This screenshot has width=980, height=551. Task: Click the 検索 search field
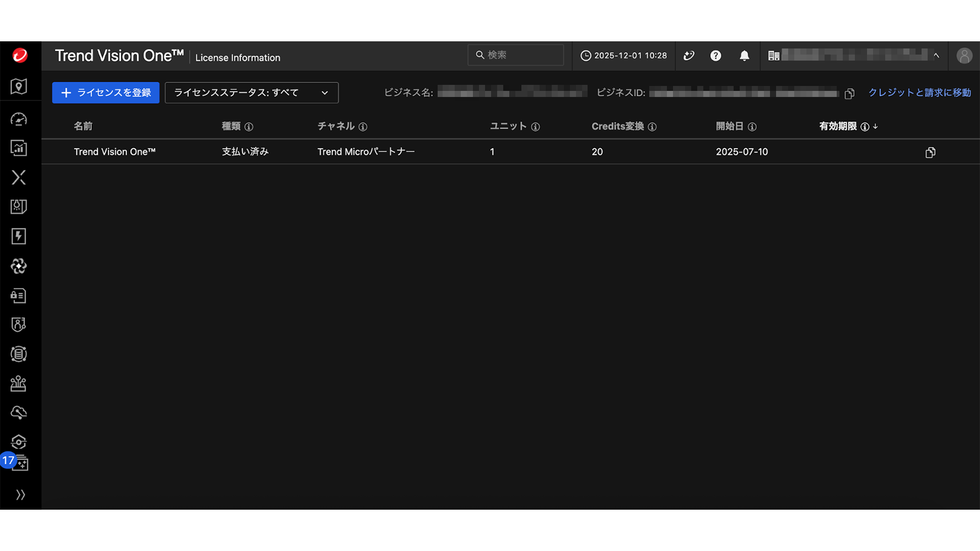click(x=516, y=55)
